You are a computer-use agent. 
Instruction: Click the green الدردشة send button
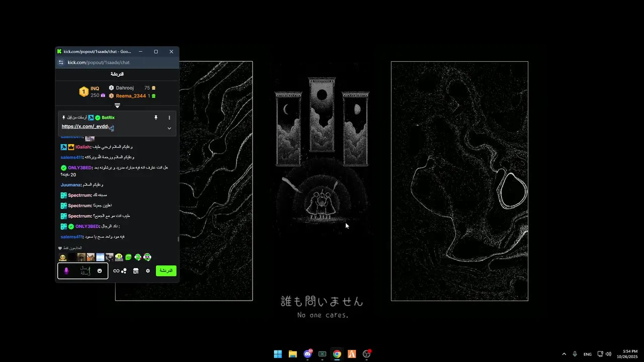(166, 270)
